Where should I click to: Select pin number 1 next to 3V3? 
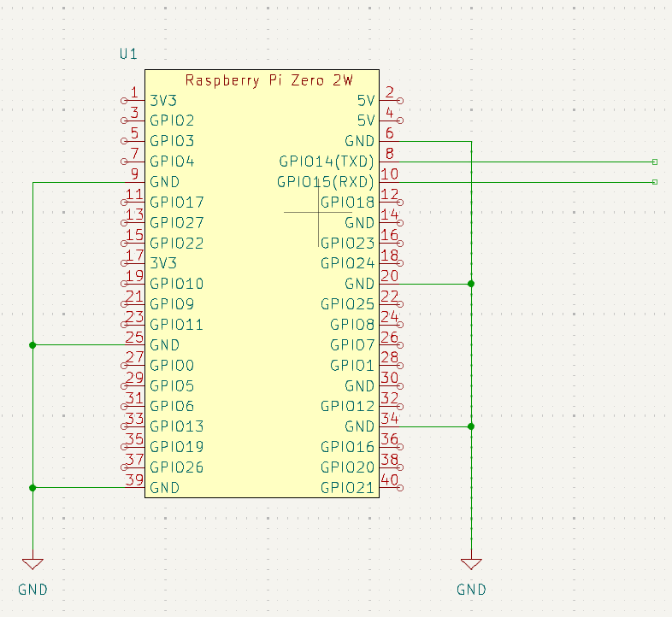[x=134, y=93]
